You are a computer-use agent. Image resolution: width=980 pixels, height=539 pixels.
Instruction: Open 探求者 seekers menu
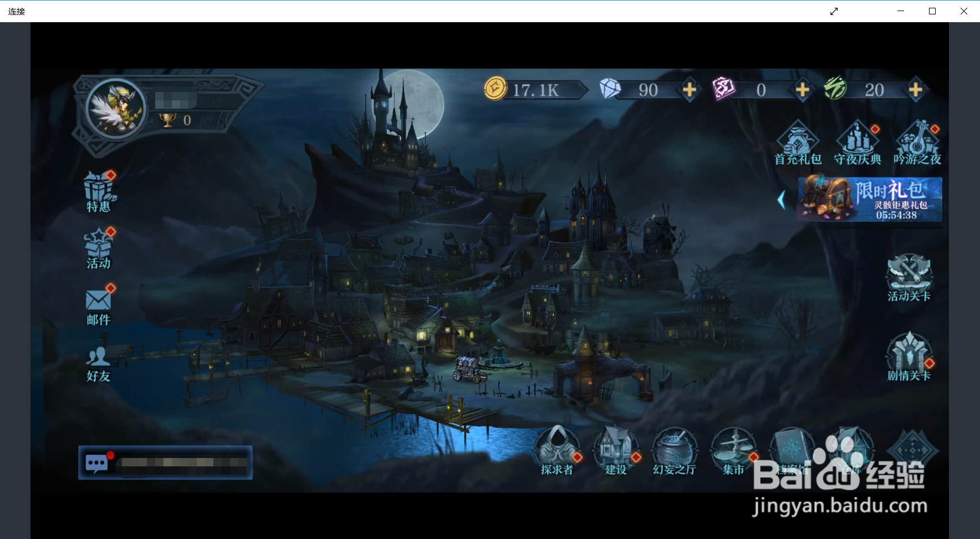557,451
